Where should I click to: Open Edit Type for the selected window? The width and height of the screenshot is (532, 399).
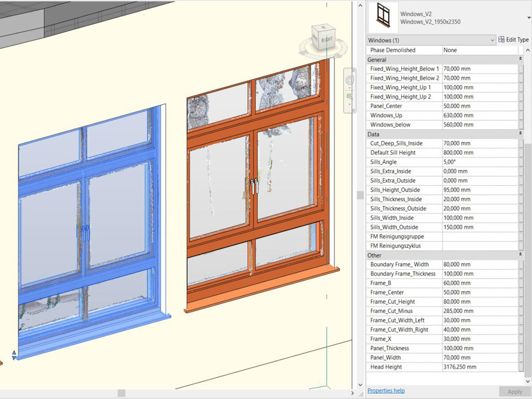coord(513,39)
